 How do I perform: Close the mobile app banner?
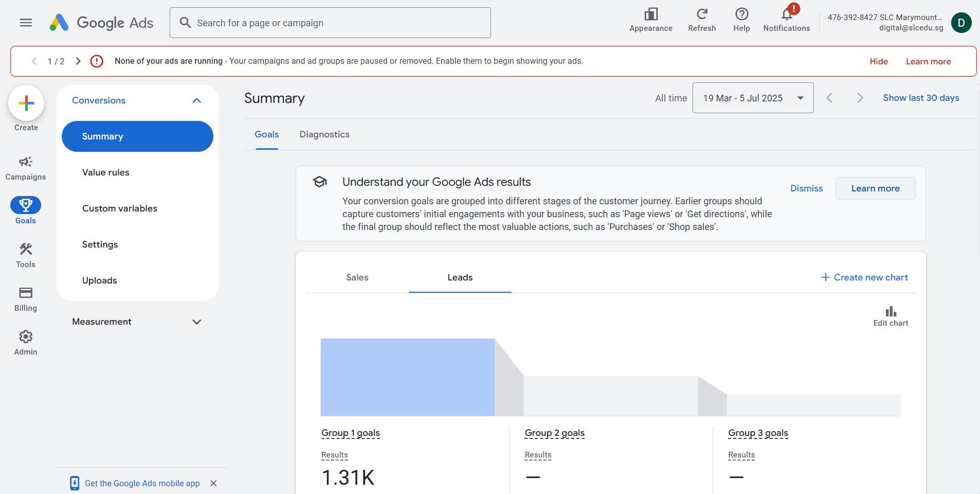tap(213, 483)
